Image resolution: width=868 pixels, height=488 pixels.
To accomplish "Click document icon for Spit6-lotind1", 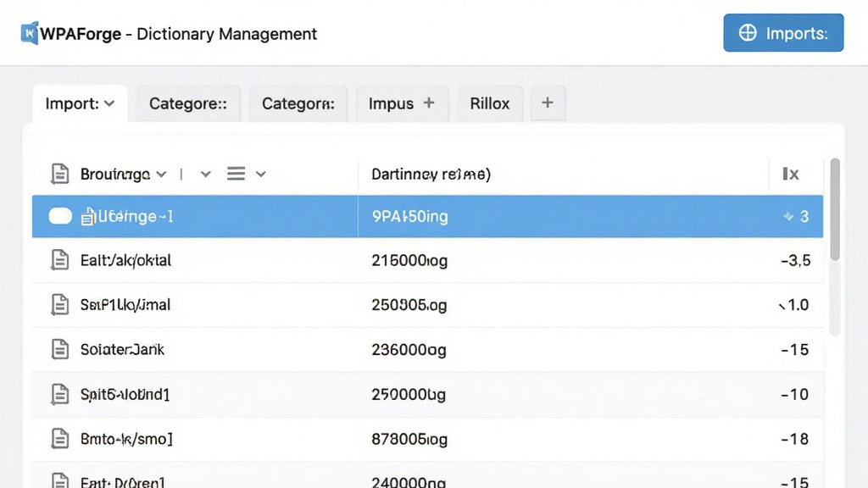I will pyautogui.click(x=60, y=394).
